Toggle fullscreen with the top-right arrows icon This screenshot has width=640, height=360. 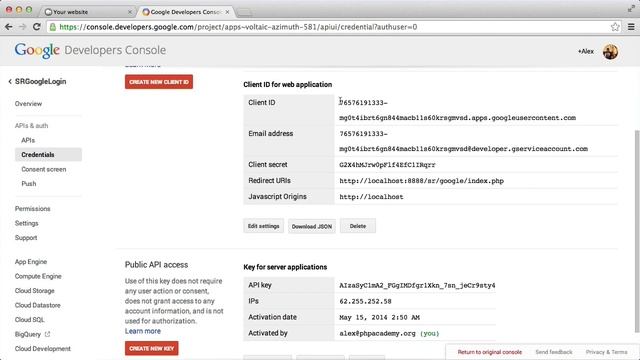click(631, 9)
